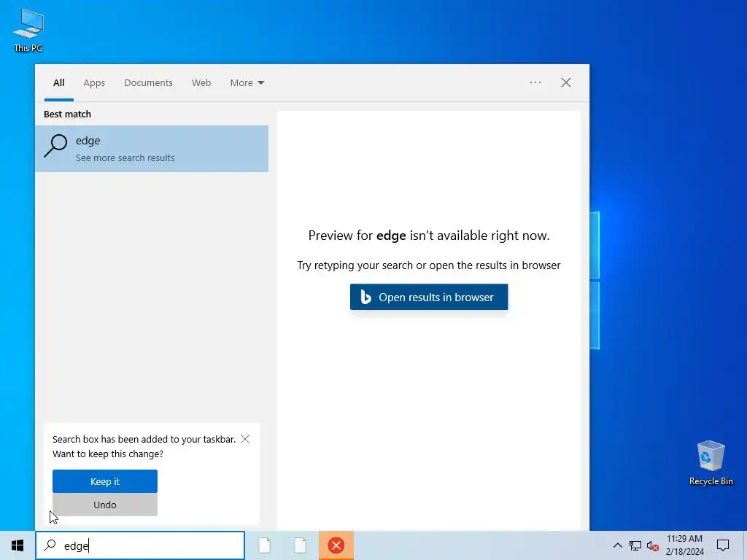
Task: Open the taskbar clock and date
Action: (x=684, y=545)
